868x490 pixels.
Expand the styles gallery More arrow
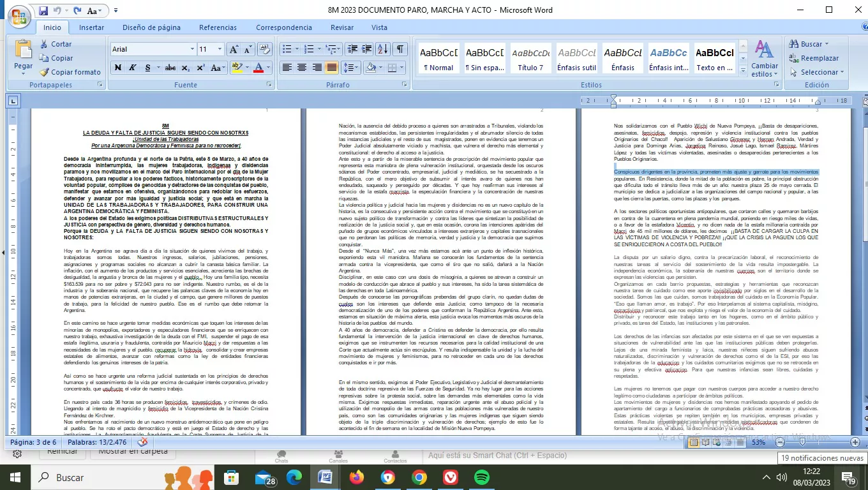742,72
